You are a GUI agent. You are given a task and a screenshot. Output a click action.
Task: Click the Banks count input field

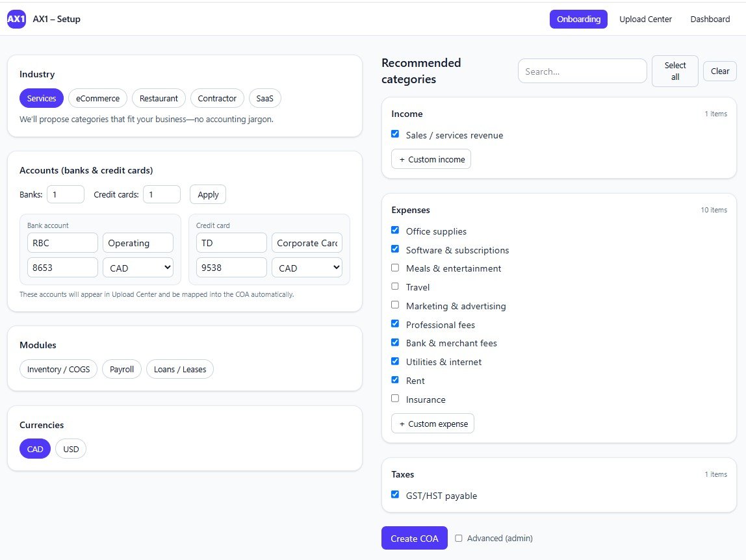(65, 194)
